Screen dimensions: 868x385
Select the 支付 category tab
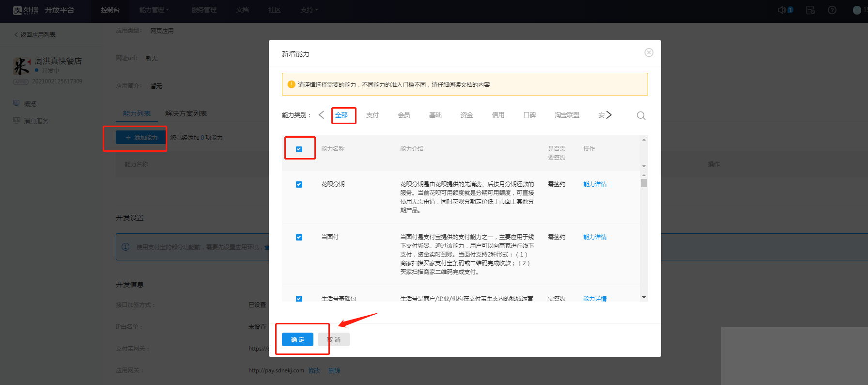(x=372, y=115)
